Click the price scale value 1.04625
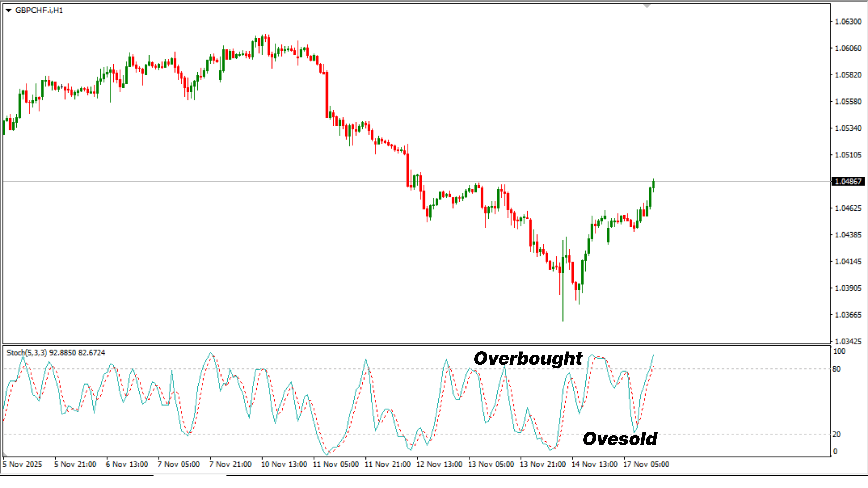The width and height of the screenshot is (868, 488). 848,208
